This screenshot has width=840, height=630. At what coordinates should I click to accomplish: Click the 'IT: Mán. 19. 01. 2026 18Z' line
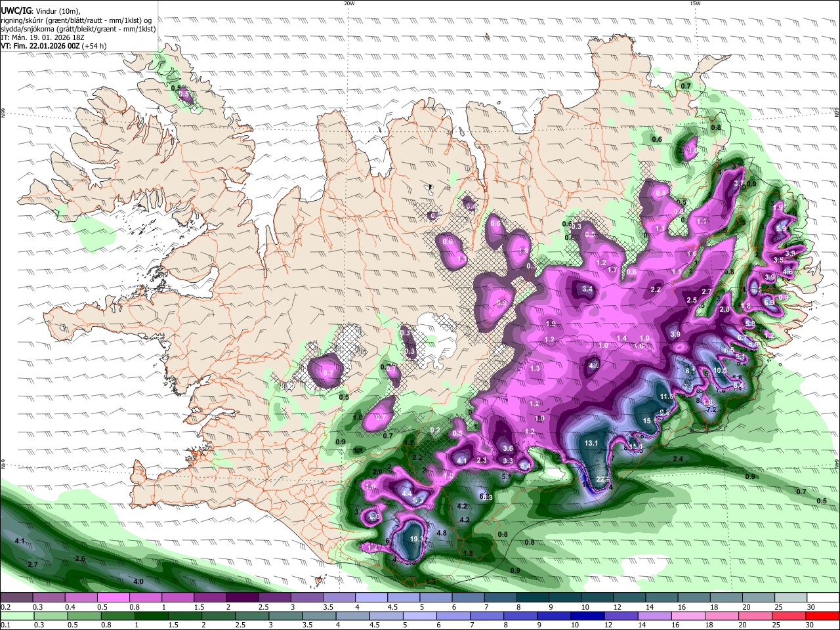click(43, 37)
